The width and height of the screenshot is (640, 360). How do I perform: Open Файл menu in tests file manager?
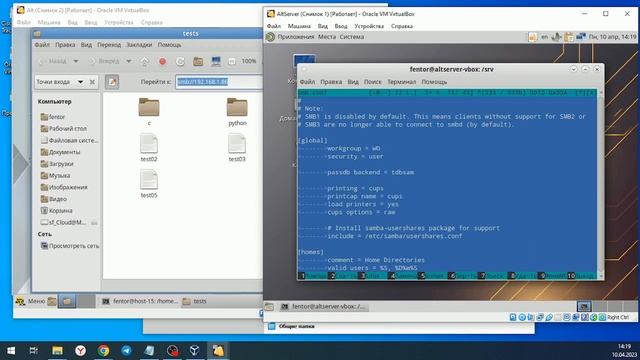42,45
